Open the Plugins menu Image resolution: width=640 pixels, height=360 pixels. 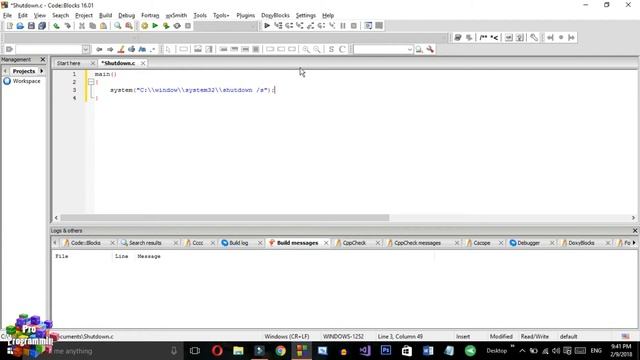(245, 16)
